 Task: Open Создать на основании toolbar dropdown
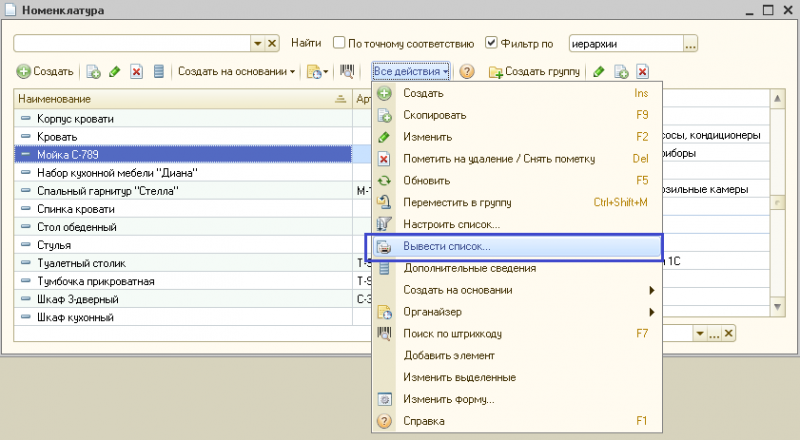coord(236,71)
